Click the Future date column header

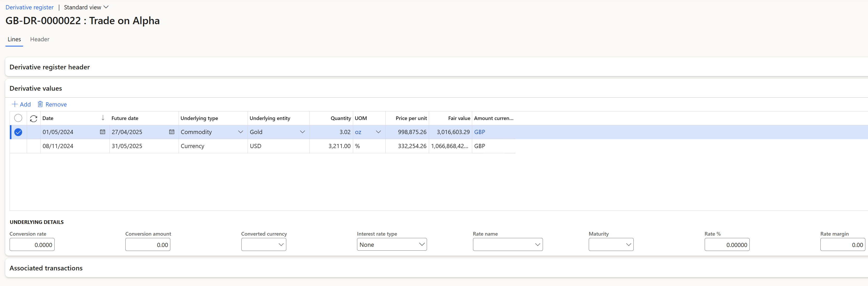click(144, 118)
